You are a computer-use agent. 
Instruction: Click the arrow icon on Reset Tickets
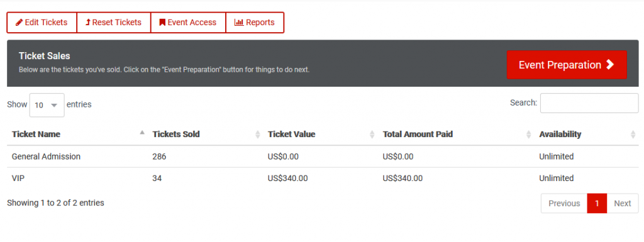coord(88,23)
